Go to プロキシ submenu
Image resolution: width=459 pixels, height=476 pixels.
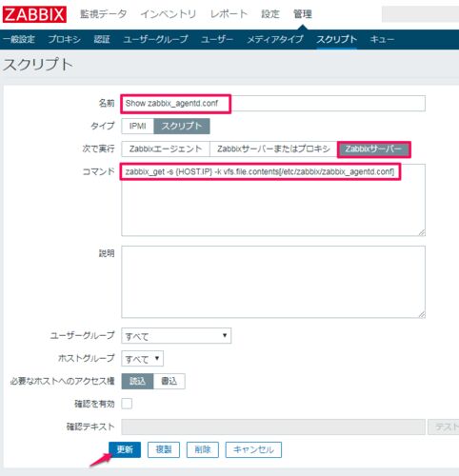pos(64,39)
